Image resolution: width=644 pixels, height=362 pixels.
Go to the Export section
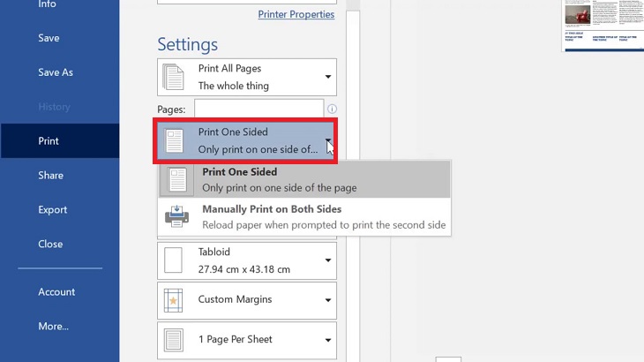coord(53,210)
